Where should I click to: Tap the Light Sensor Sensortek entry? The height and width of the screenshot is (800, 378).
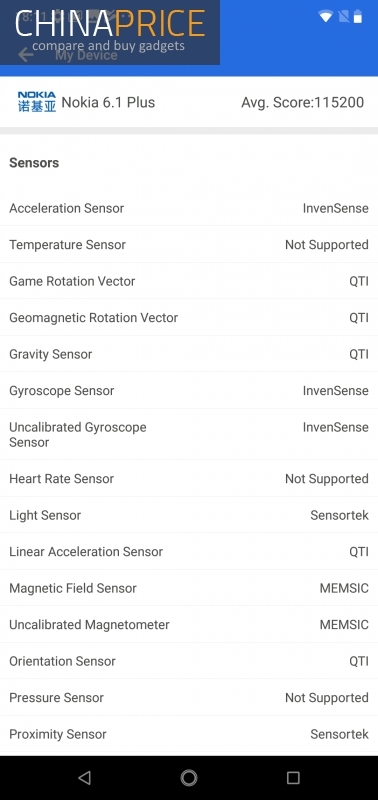189,515
